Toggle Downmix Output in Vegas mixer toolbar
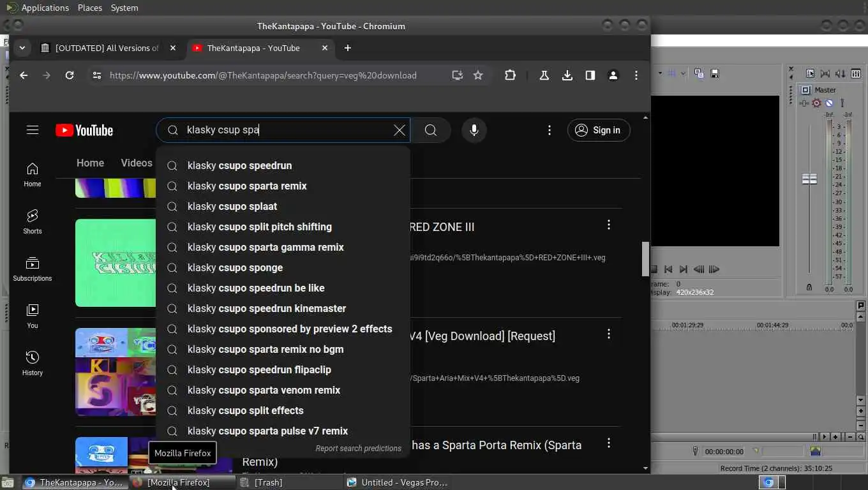Viewport: 868px width, 490px height. [x=825, y=73]
